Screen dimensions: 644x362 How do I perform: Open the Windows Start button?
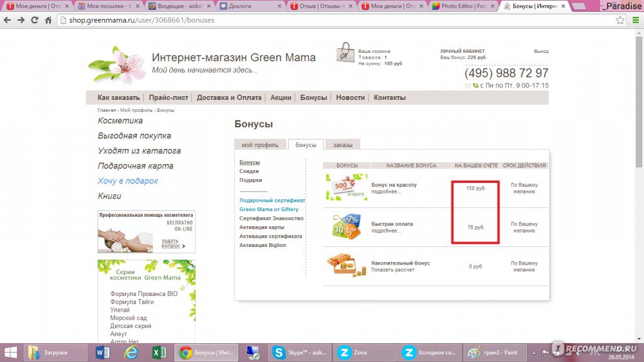(x=11, y=353)
